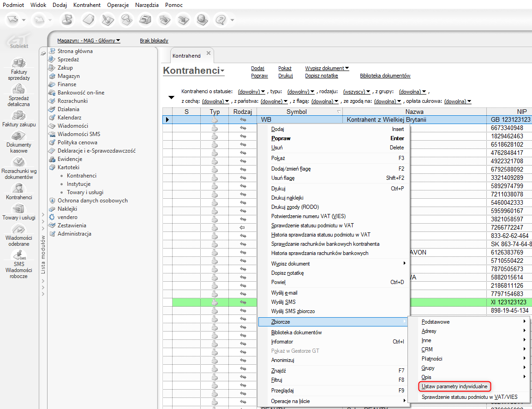Choose Potwierdzenie numeru VAT (VIES)

tap(308, 216)
